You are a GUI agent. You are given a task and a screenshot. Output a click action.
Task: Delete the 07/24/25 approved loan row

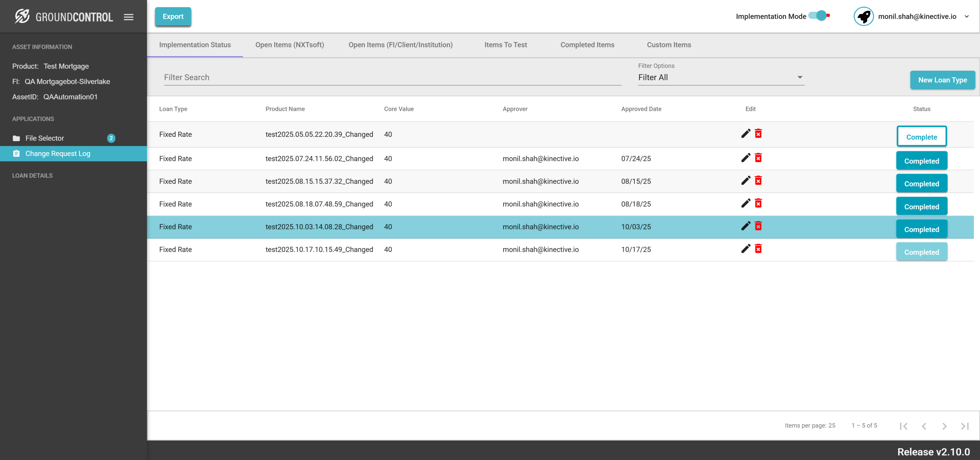[758, 158]
